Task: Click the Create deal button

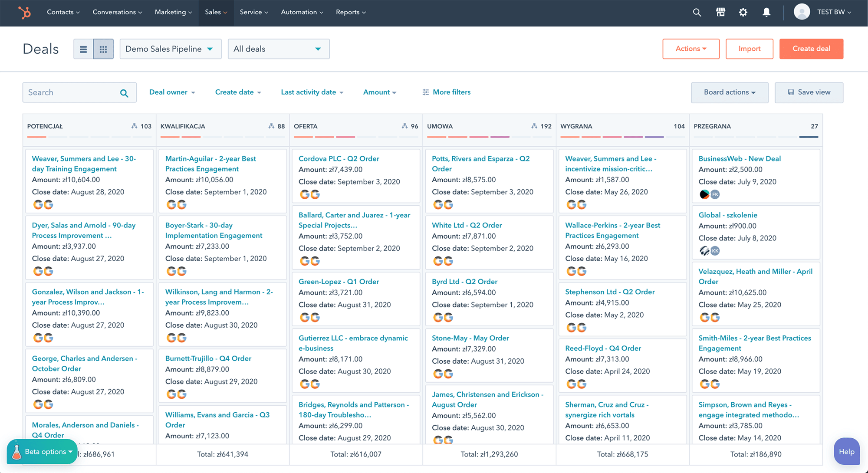Action: click(x=811, y=49)
